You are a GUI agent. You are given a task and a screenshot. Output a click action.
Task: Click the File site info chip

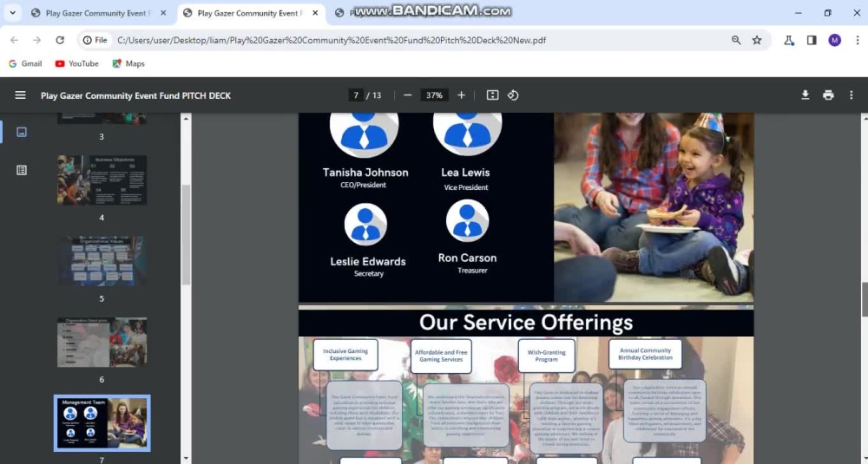[x=95, y=40]
